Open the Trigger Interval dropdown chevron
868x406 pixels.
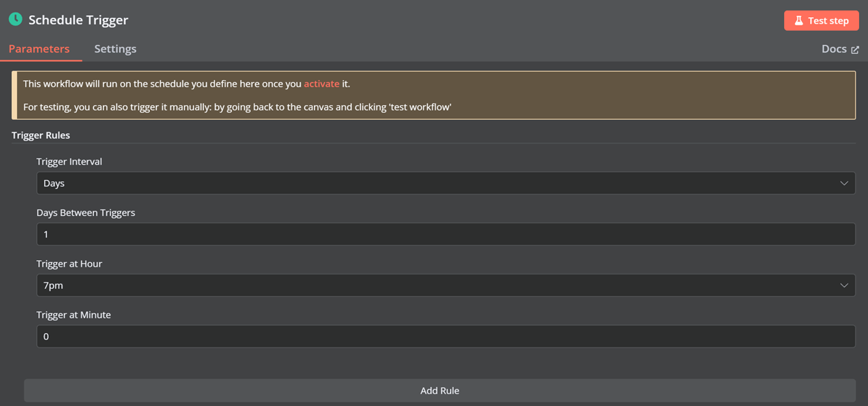pos(844,183)
